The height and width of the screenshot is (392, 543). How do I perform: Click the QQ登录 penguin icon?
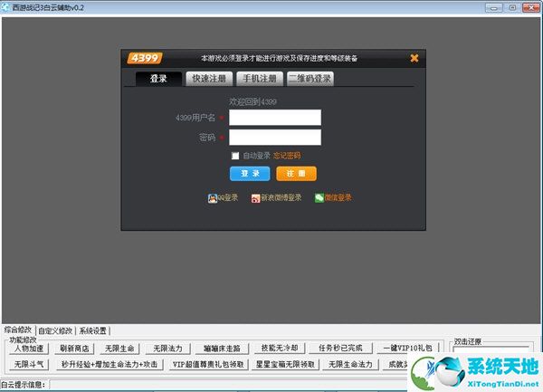213,198
